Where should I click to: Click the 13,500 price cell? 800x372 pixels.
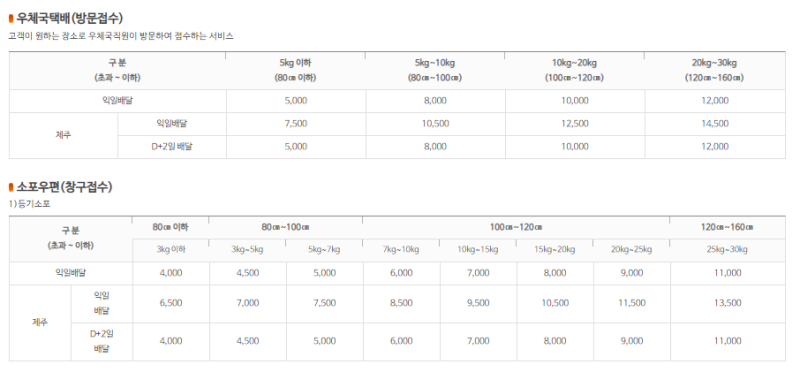point(728,303)
